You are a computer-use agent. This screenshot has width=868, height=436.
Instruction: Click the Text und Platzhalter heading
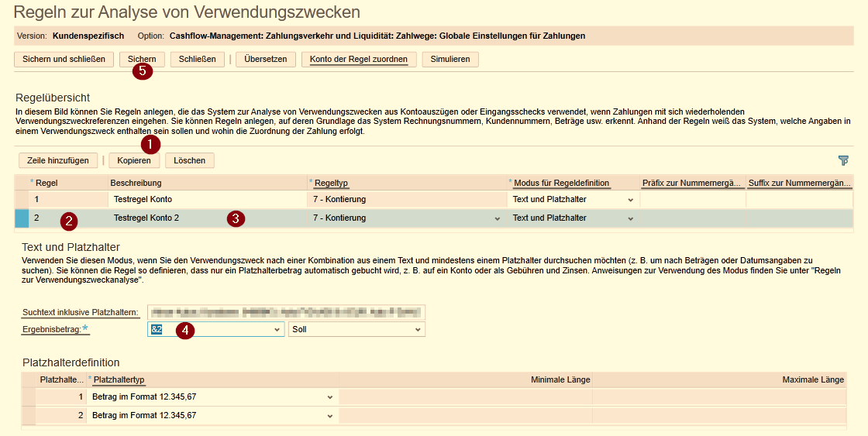pyautogui.click(x=71, y=247)
